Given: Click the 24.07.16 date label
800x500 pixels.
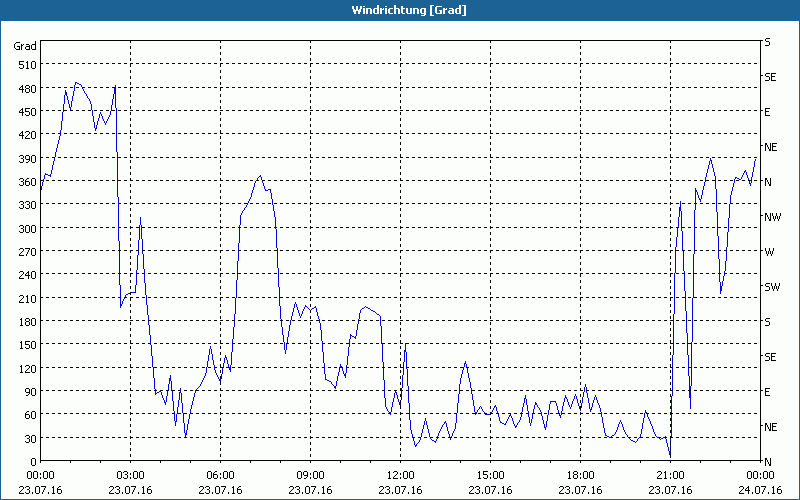Looking at the screenshot, I should tap(760, 490).
